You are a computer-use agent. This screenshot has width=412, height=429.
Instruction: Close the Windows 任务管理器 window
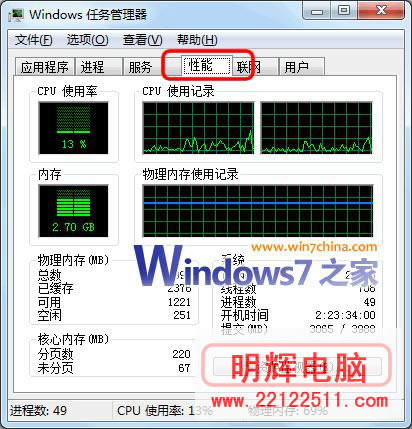click(x=381, y=11)
